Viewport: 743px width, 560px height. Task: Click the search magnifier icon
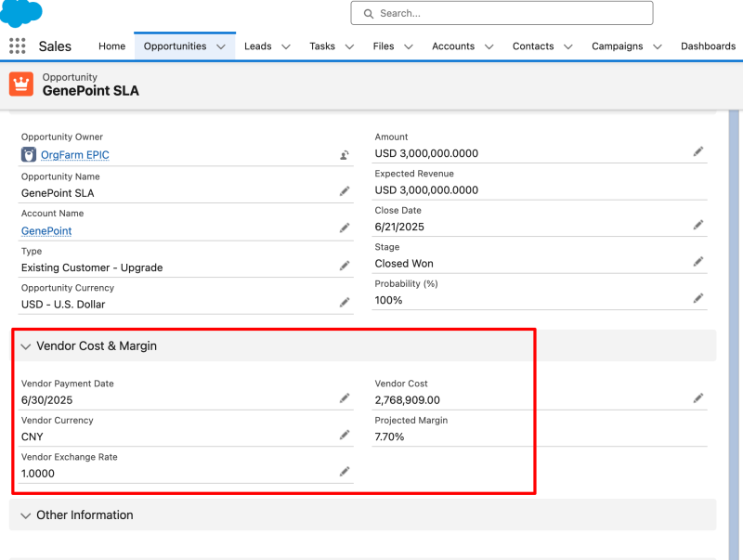369,13
